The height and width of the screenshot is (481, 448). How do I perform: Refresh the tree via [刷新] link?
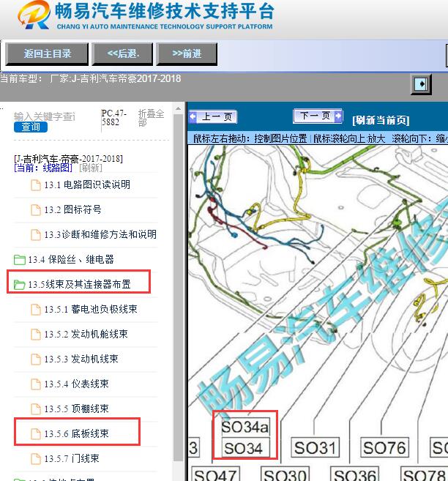pyautogui.click(x=91, y=168)
